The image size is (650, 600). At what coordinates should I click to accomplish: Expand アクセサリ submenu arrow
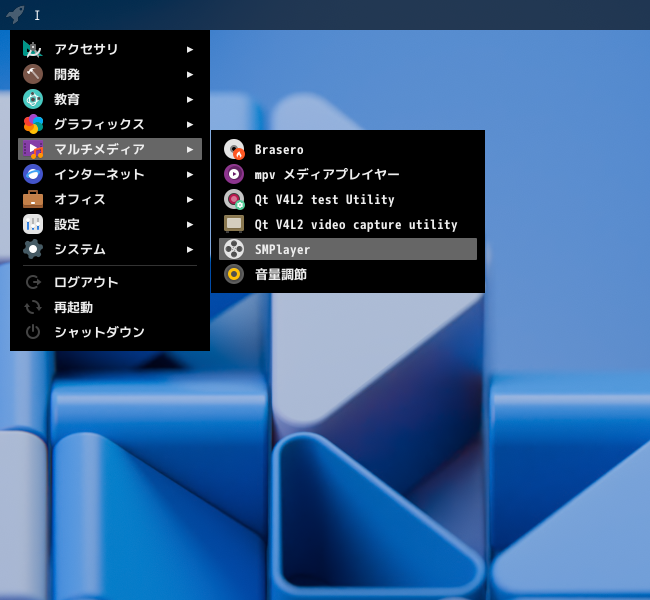click(x=190, y=49)
